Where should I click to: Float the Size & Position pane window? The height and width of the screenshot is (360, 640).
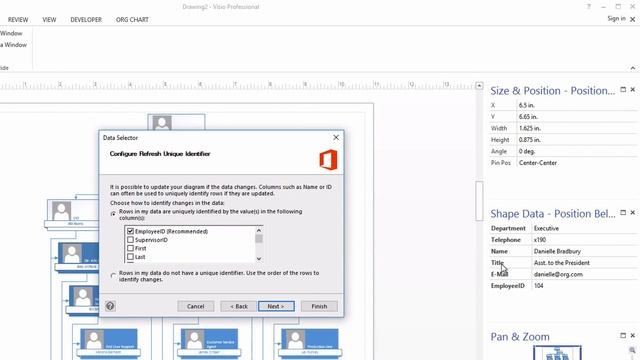pos(623,89)
